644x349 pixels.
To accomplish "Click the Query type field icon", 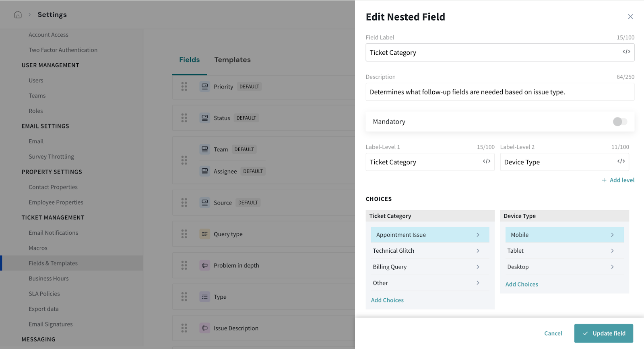I will [205, 234].
